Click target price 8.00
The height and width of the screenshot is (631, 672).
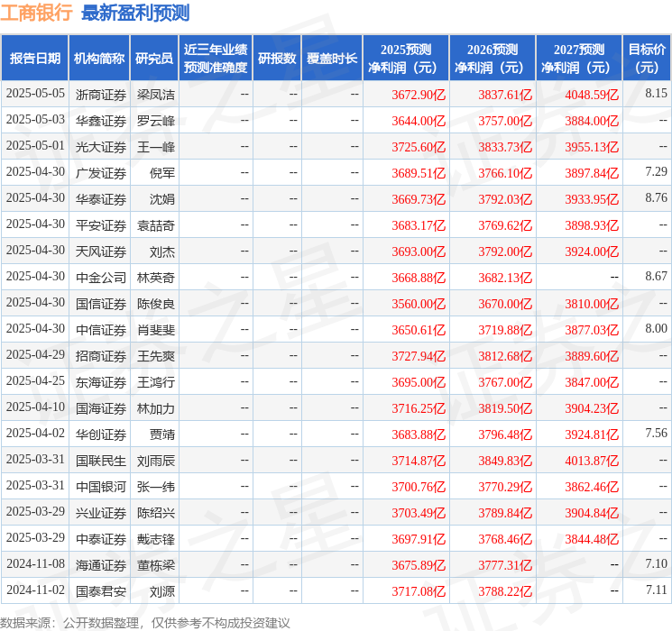656,328
